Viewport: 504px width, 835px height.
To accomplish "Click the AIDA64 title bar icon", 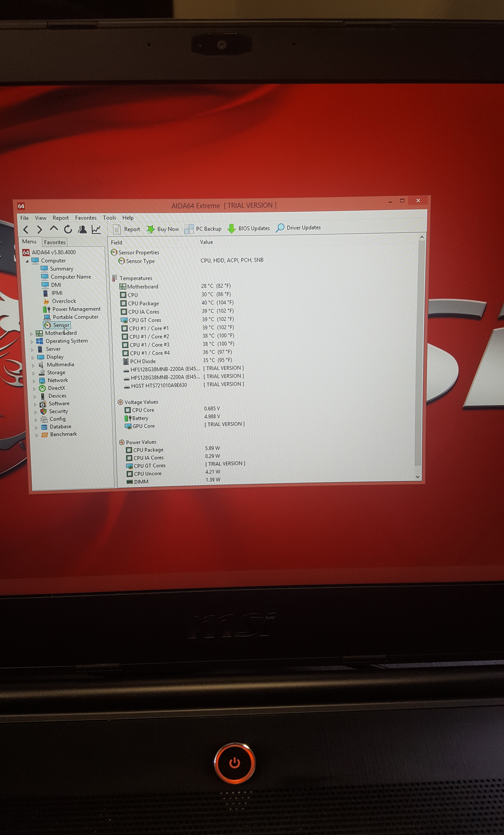I will (21, 206).
